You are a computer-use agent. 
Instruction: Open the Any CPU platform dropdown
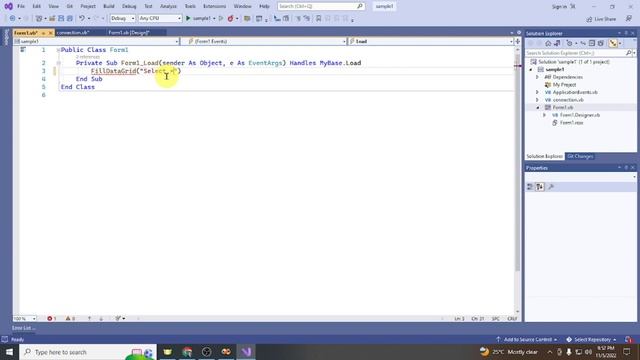(x=160, y=18)
